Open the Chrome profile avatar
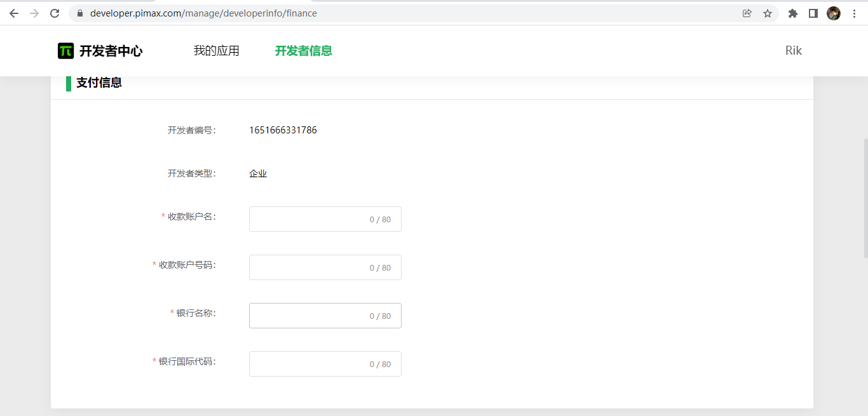Image resolution: width=868 pixels, height=416 pixels. tap(834, 13)
